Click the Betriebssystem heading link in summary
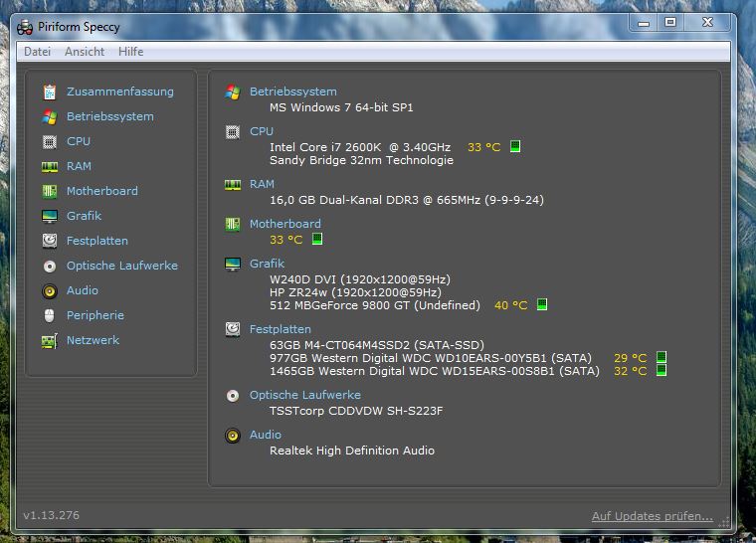 (293, 91)
